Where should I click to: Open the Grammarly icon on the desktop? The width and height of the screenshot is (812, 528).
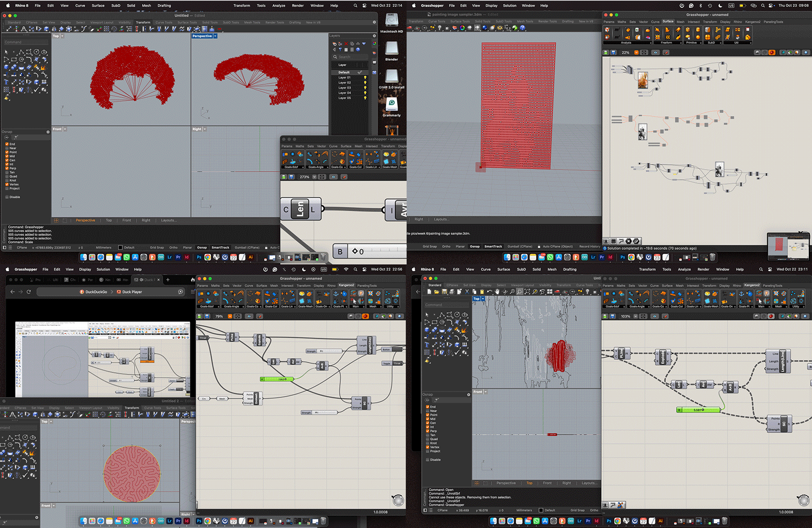click(391, 104)
